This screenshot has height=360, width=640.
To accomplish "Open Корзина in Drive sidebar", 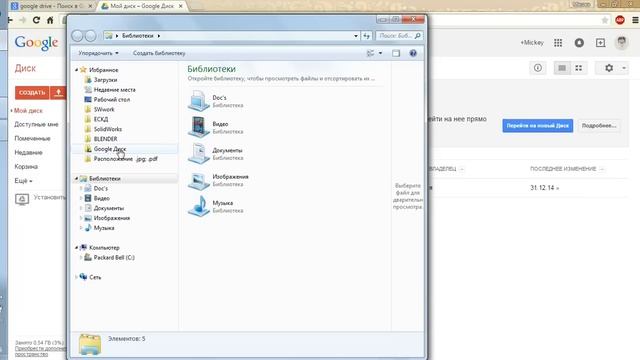I will pos(26,167).
